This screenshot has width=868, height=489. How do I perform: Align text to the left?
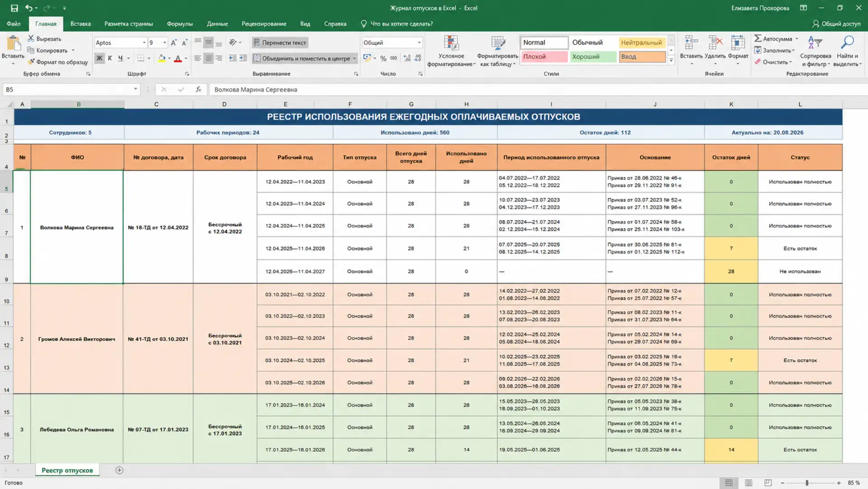coord(198,58)
